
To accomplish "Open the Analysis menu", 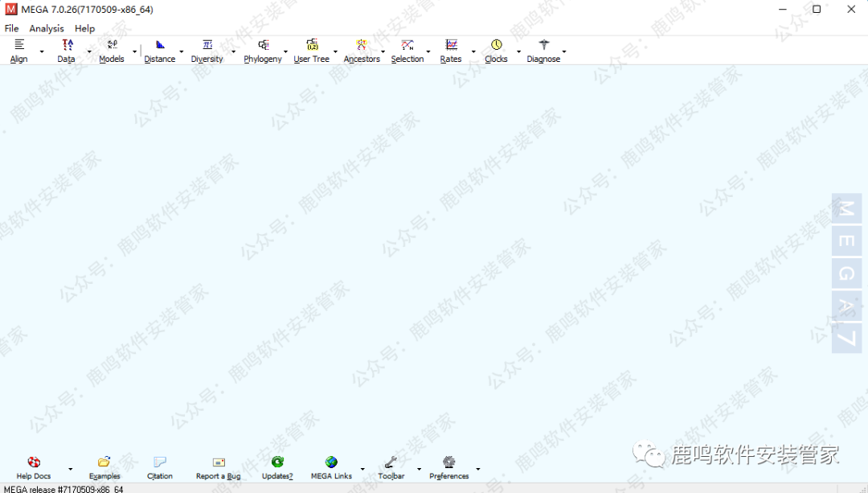I will coord(47,28).
